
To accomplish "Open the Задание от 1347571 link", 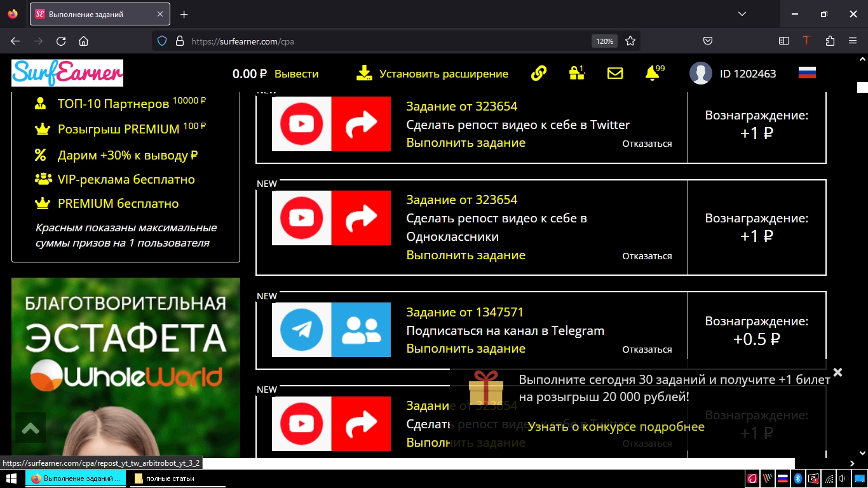I will click(465, 312).
